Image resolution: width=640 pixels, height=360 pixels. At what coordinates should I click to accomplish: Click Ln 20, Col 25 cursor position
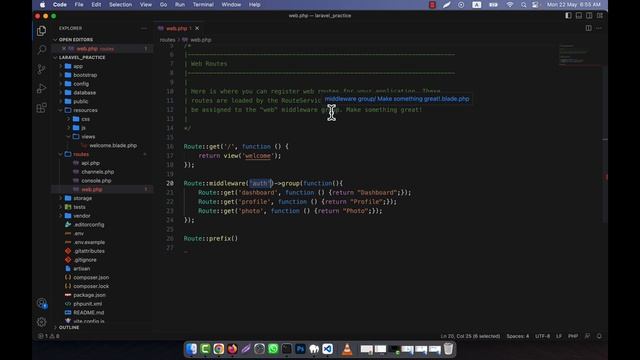(470, 336)
